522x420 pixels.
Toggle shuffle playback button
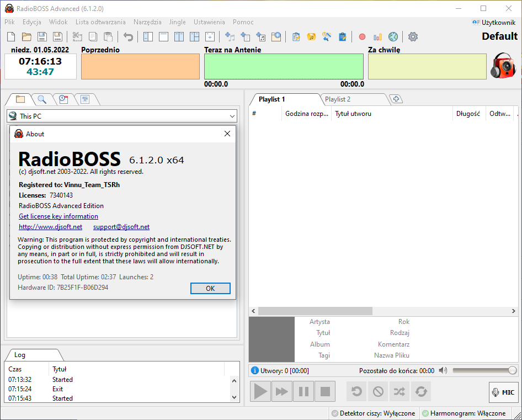400,391
